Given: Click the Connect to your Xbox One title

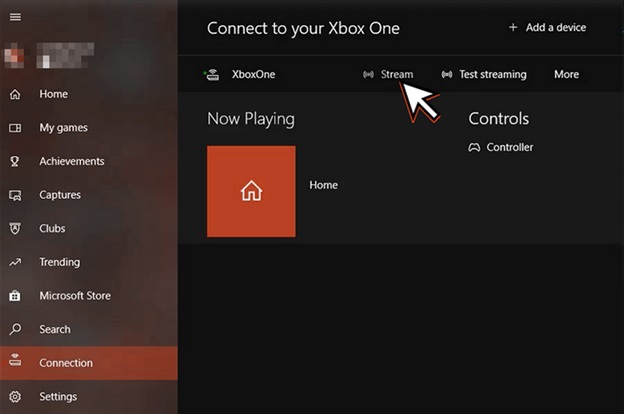Looking at the screenshot, I should pyautogui.click(x=303, y=29).
